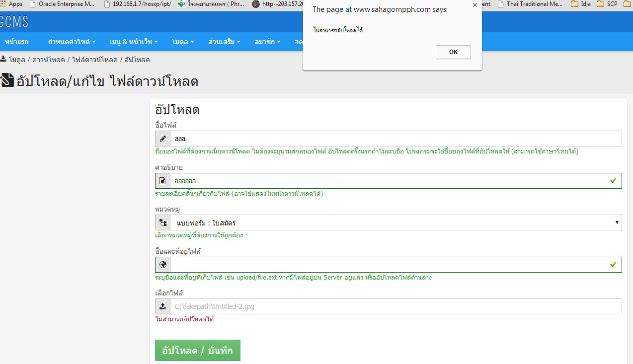Click ไฟล์ดาวน์โหลด in the breadcrumb
Image resolution: width=633 pixels, height=364 pixels.
(x=95, y=60)
